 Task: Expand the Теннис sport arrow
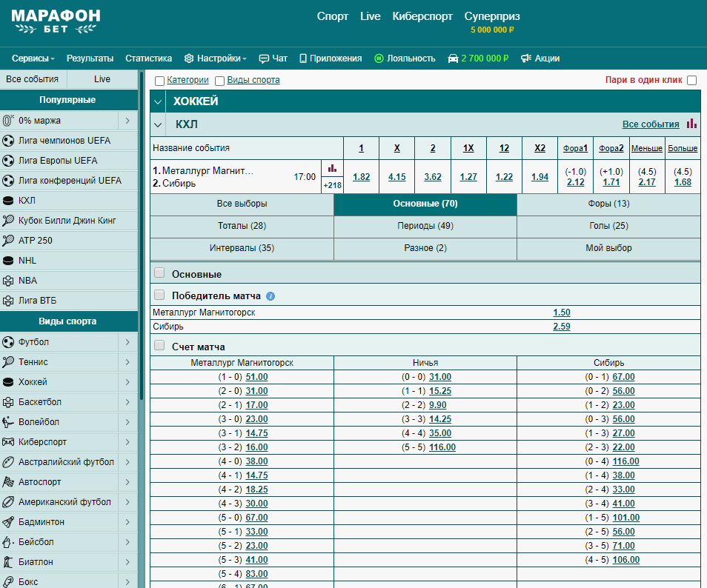127,362
